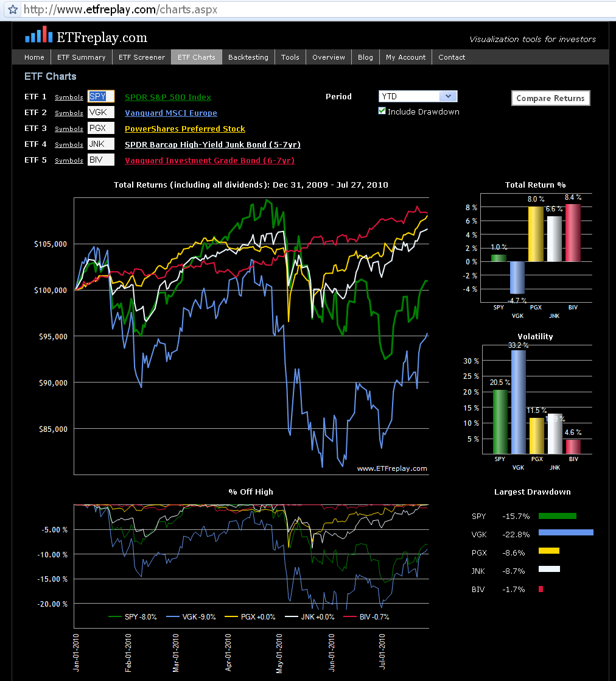Open the Vanguard MSCI Europe link

pos(171,113)
